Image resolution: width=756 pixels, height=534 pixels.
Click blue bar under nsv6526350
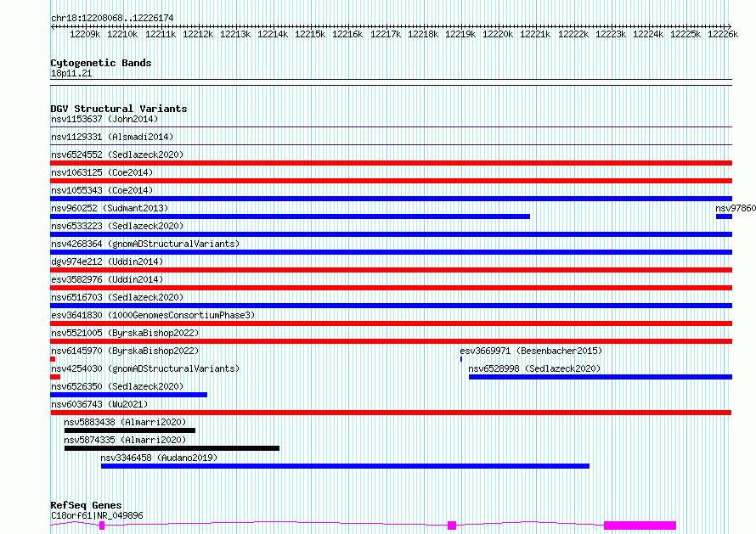click(129, 395)
